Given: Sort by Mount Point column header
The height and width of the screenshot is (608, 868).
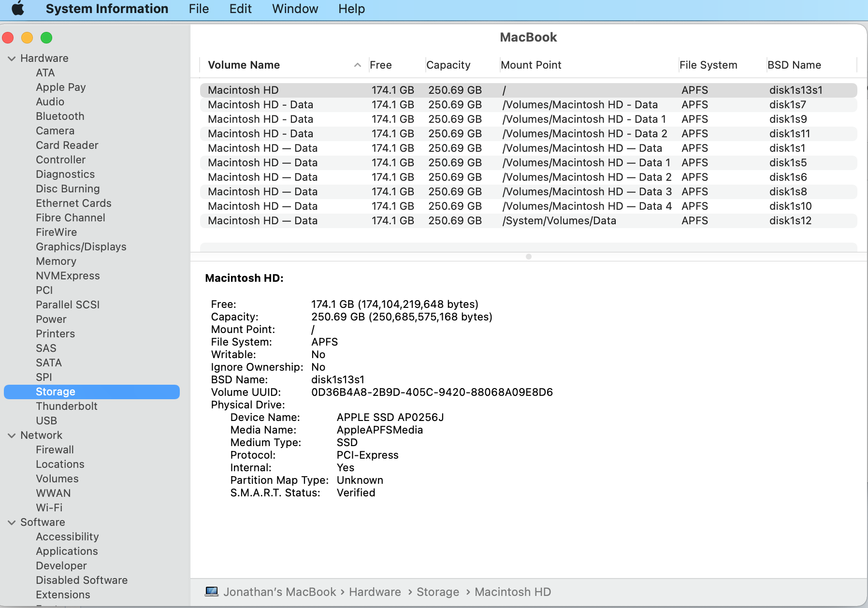Looking at the screenshot, I should (531, 65).
